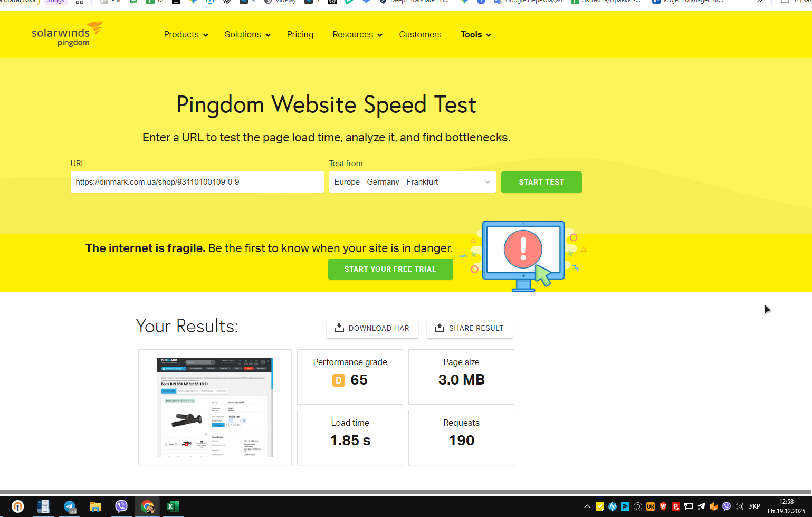The image size is (812, 517).
Task: Click the horizontal scrollbar below the results
Action: [x=406, y=492]
